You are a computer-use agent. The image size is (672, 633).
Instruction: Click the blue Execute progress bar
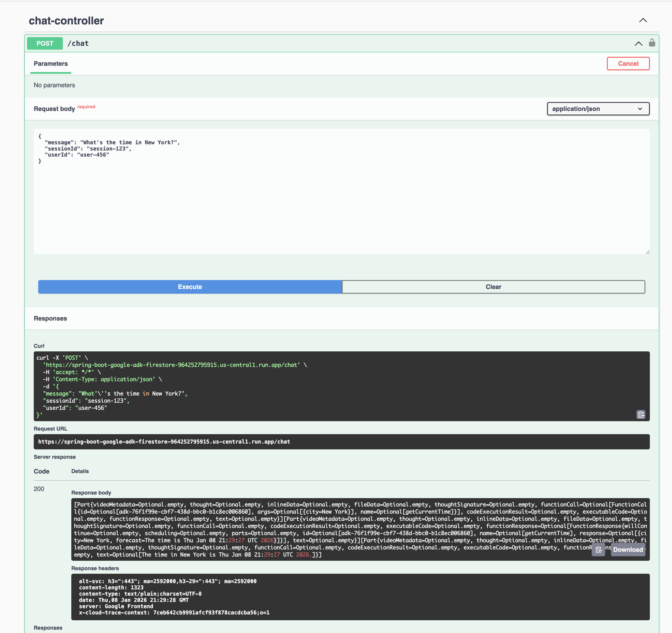[190, 287]
